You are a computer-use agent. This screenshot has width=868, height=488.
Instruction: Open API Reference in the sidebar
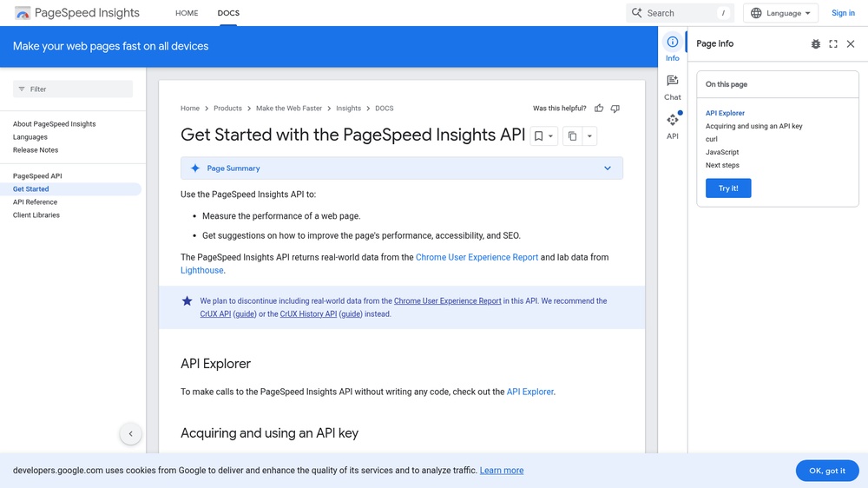[x=35, y=202]
